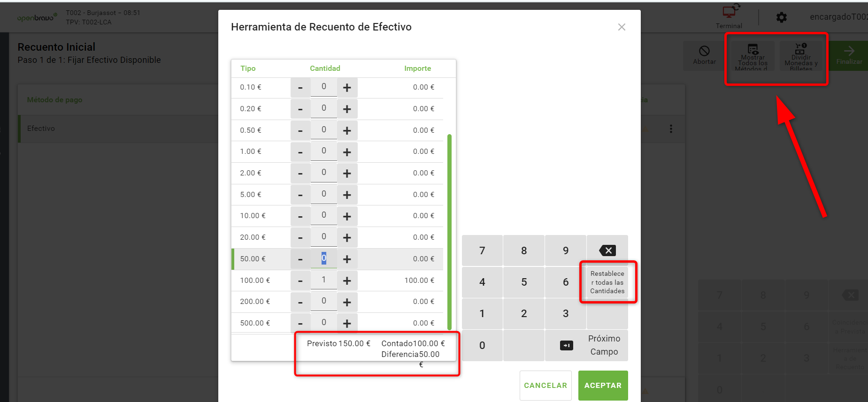Viewport: 868px width, 402px height.
Task: Increase the 100.00 € quantity
Action: (347, 281)
